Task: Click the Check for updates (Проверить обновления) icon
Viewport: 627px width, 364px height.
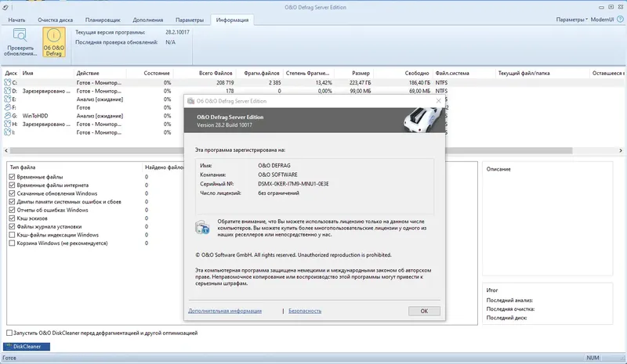Action: tap(20, 42)
